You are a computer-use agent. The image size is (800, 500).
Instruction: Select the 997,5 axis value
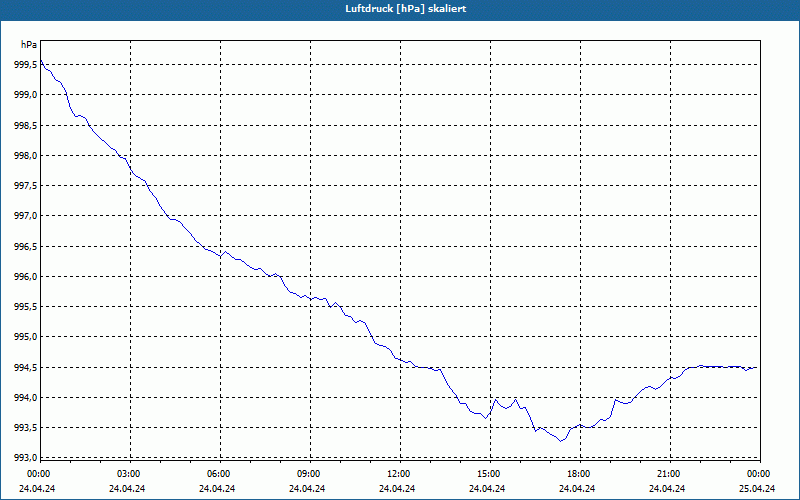(x=26, y=186)
